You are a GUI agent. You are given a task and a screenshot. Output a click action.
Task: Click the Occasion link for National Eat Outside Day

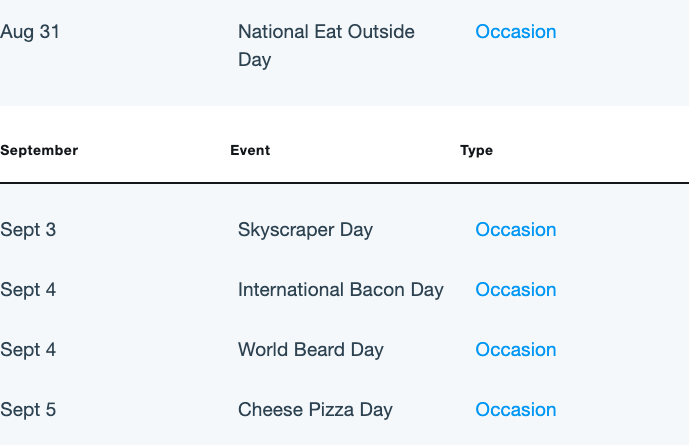pos(516,32)
